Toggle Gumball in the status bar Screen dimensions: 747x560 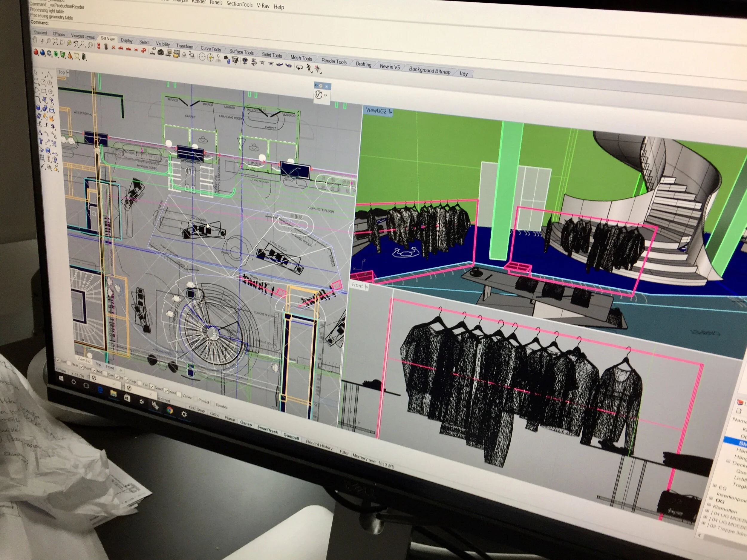coord(291,436)
